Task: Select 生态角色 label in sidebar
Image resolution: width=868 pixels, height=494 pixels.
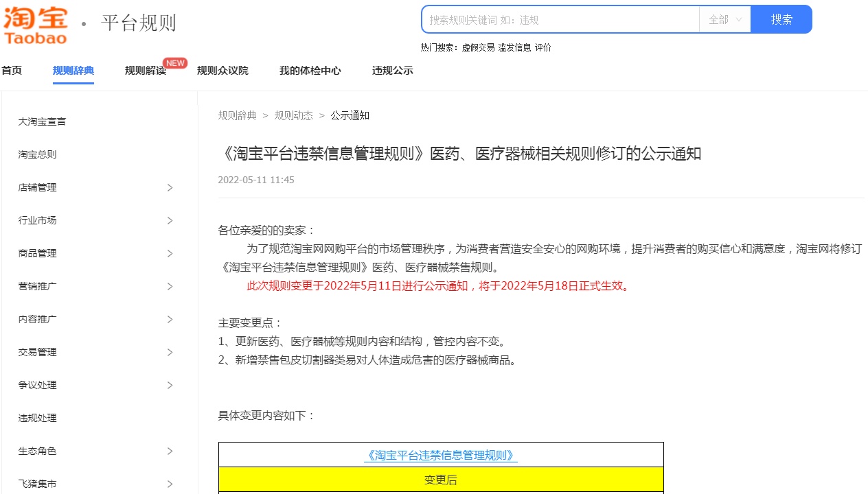Action: click(x=38, y=451)
